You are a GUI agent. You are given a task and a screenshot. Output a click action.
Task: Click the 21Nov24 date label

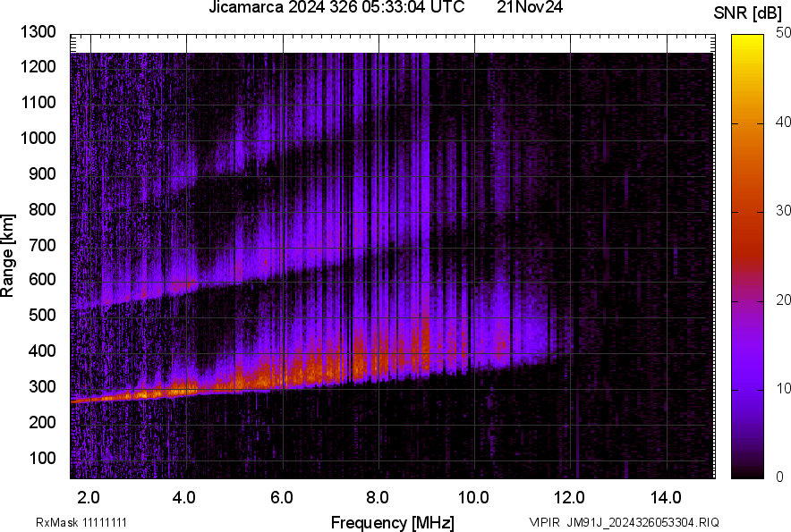pos(531,8)
